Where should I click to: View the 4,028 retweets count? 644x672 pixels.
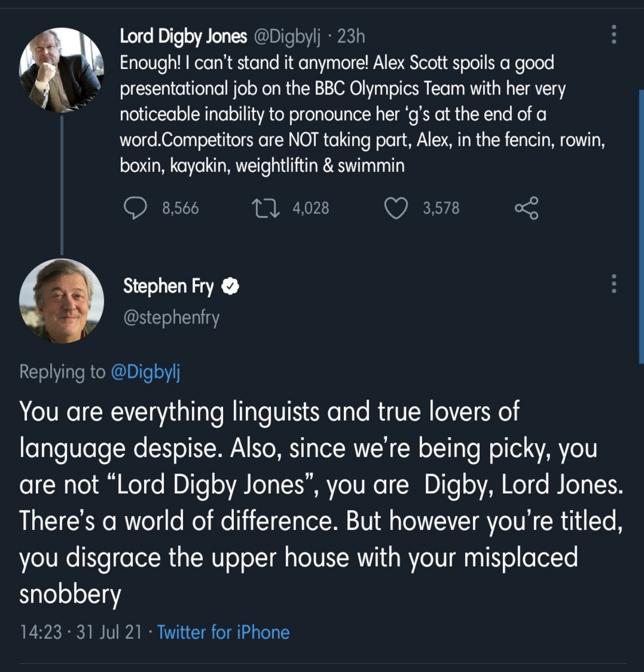[311, 208]
